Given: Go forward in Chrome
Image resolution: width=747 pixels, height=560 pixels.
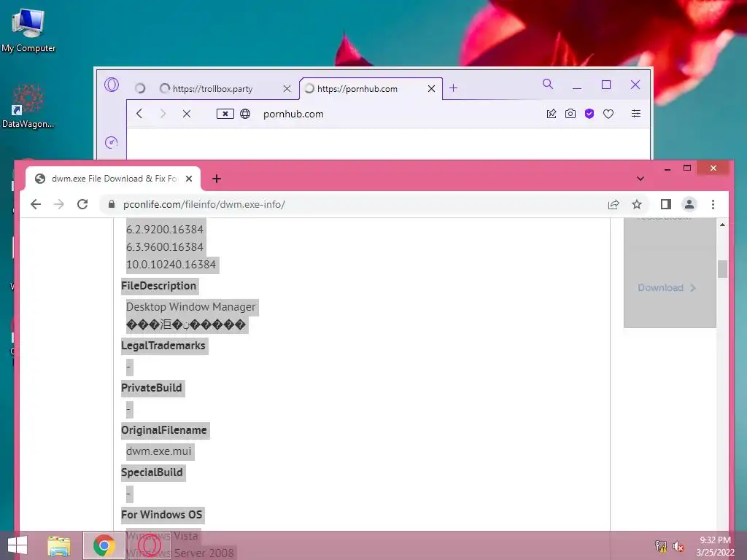Looking at the screenshot, I should 59,204.
